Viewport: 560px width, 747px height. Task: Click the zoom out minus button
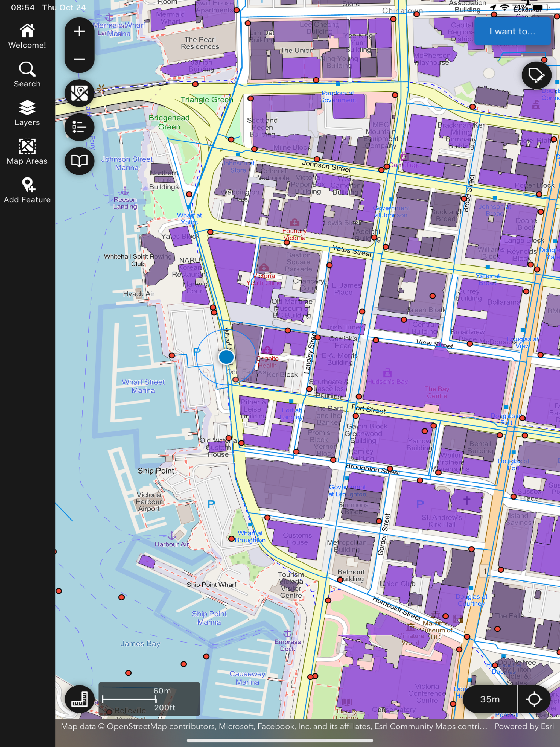click(79, 59)
